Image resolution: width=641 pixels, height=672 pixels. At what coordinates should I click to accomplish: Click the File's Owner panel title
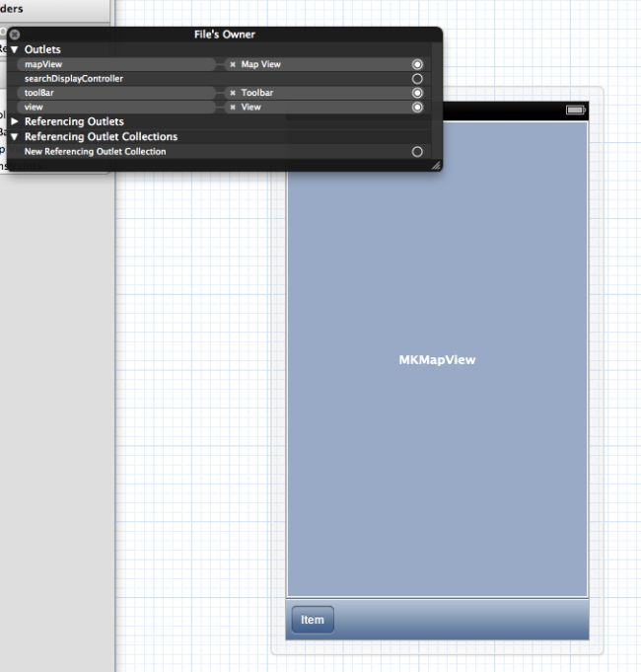(x=225, y=35)
